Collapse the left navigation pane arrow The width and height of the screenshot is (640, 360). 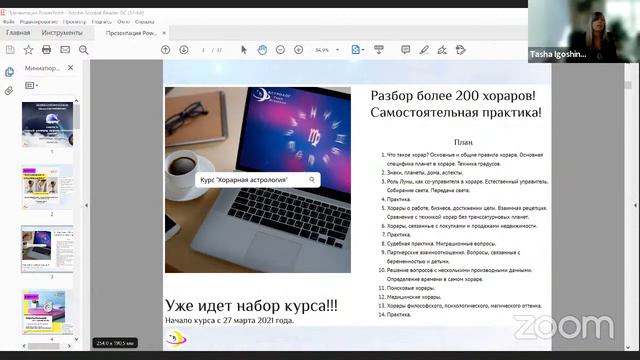point(86,205)
